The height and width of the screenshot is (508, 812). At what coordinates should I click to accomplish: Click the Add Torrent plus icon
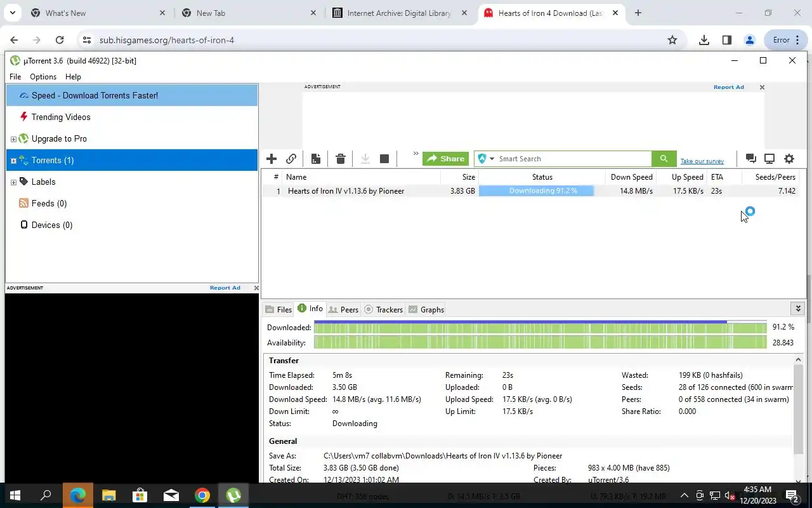[x=272, y=159]
